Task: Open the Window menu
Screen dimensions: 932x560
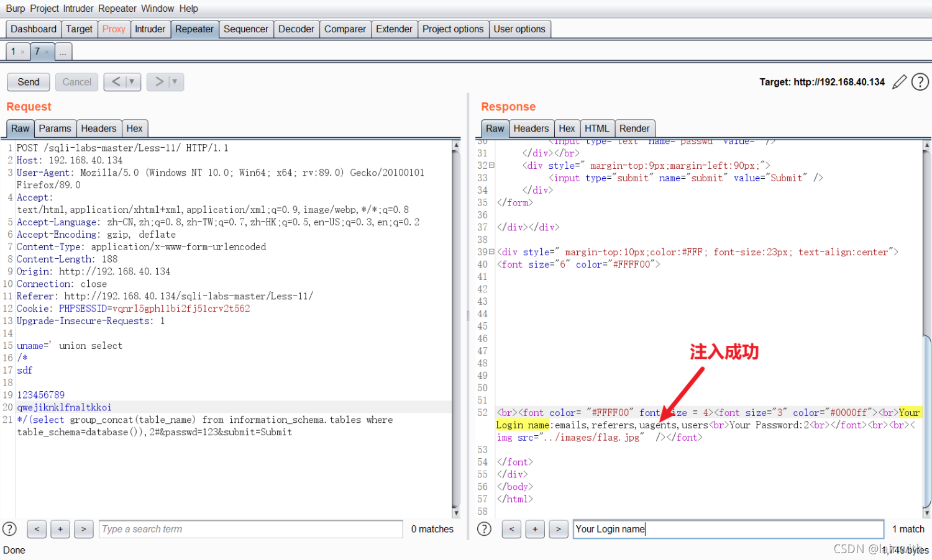Action: pyautogui.click(x=158, y=9)
